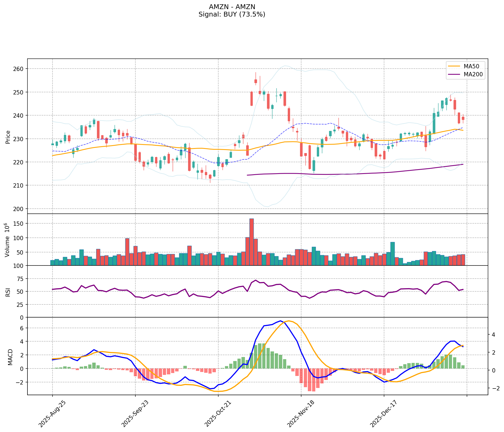The image size is (504, 432).
Task: Click the tallest red volume bar
Action: pyautogui.click(x=251, y=241)
